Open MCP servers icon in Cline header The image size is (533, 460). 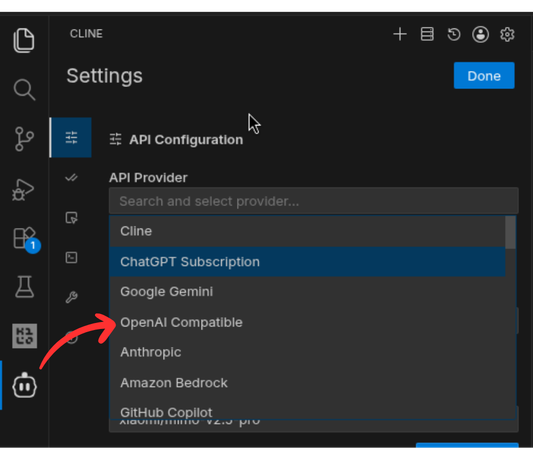point(427,34)
